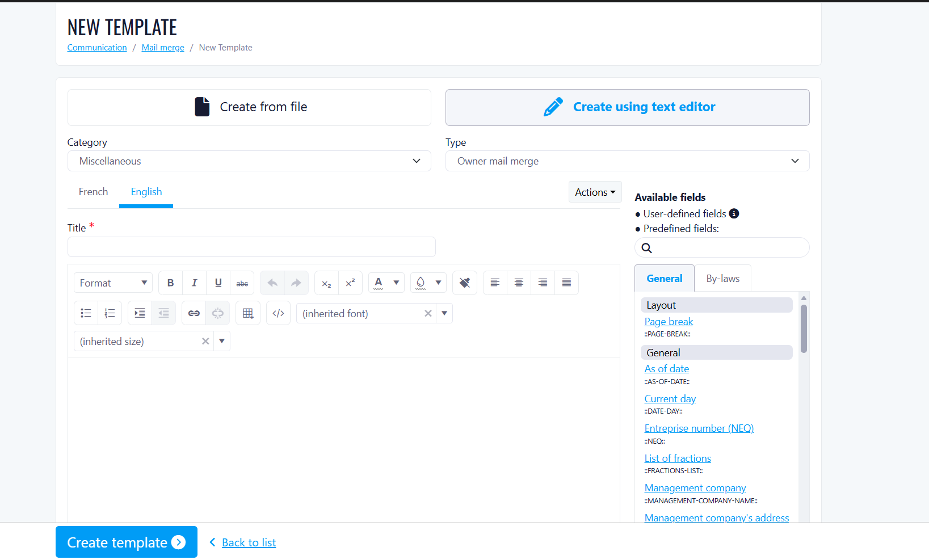Open the Format paragraph style dropdown

[x=113, y=283]
